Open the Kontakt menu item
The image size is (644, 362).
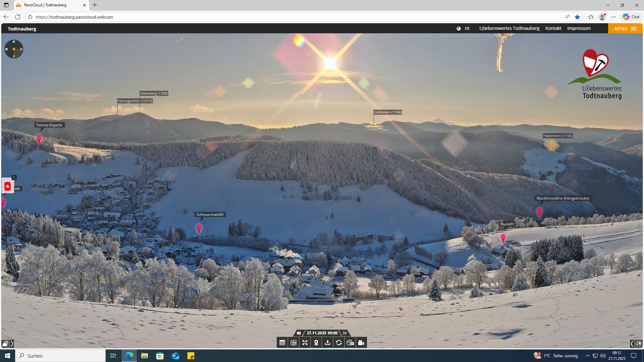pos(553,28)
